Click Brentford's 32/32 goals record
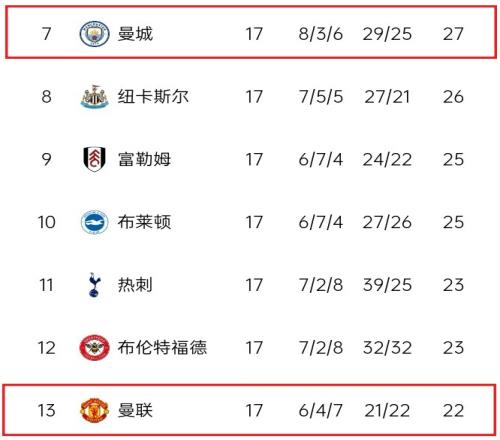 pos(387,348)
